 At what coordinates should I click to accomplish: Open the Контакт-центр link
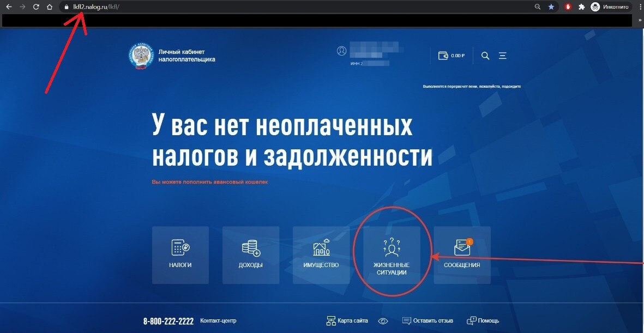point(218,320)
